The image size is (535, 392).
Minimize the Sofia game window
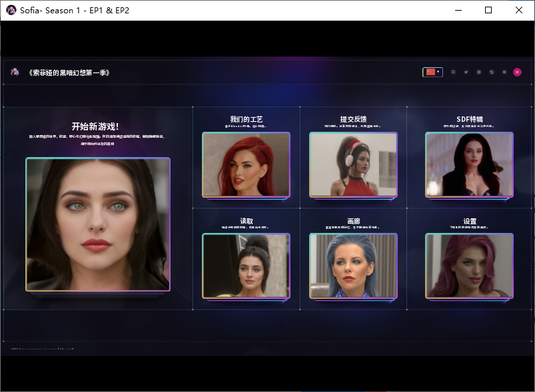(458, 10)
